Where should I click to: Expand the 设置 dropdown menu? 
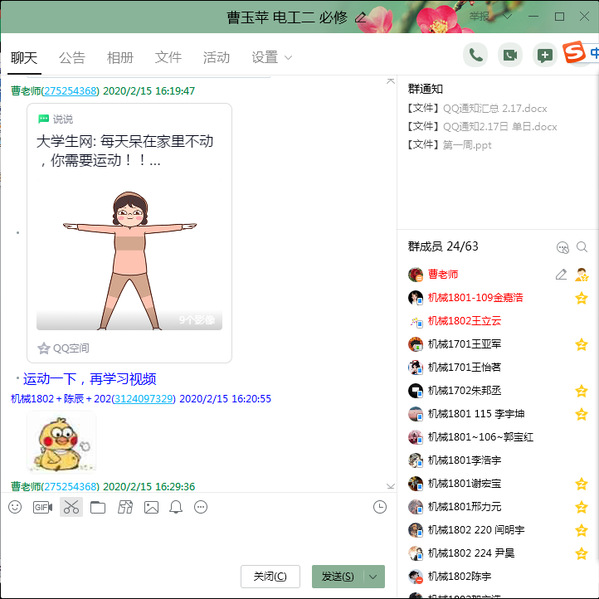[x=288, y=58]
